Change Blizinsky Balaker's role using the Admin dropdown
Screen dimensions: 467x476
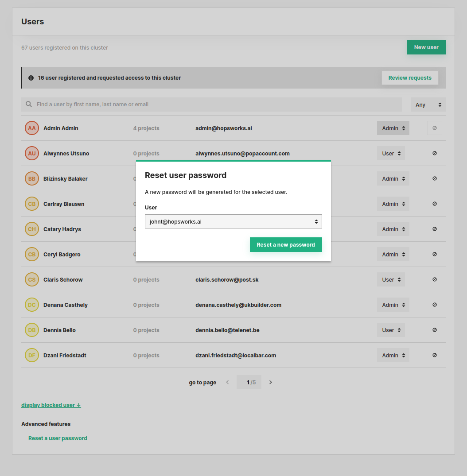393,178
